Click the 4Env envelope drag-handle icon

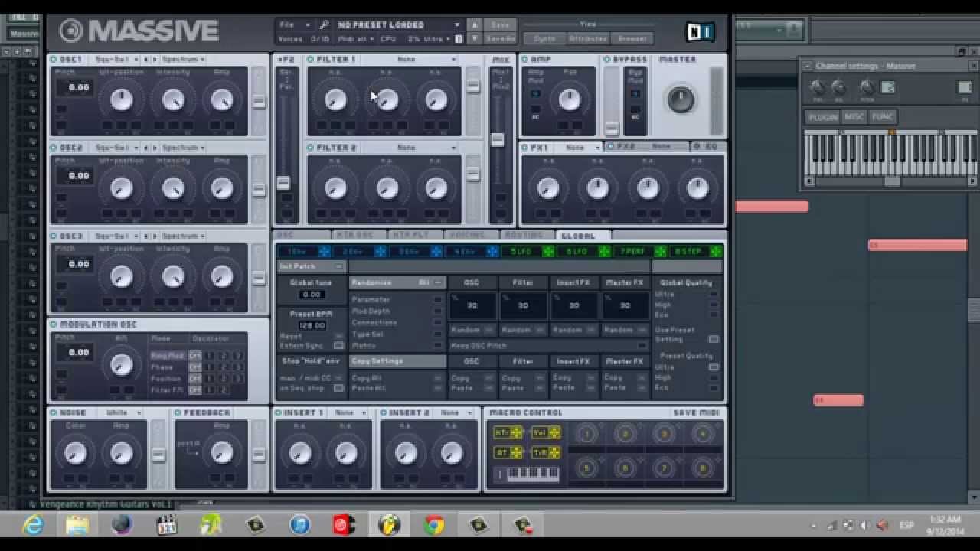pyautogui.click(x=492, y=251)
